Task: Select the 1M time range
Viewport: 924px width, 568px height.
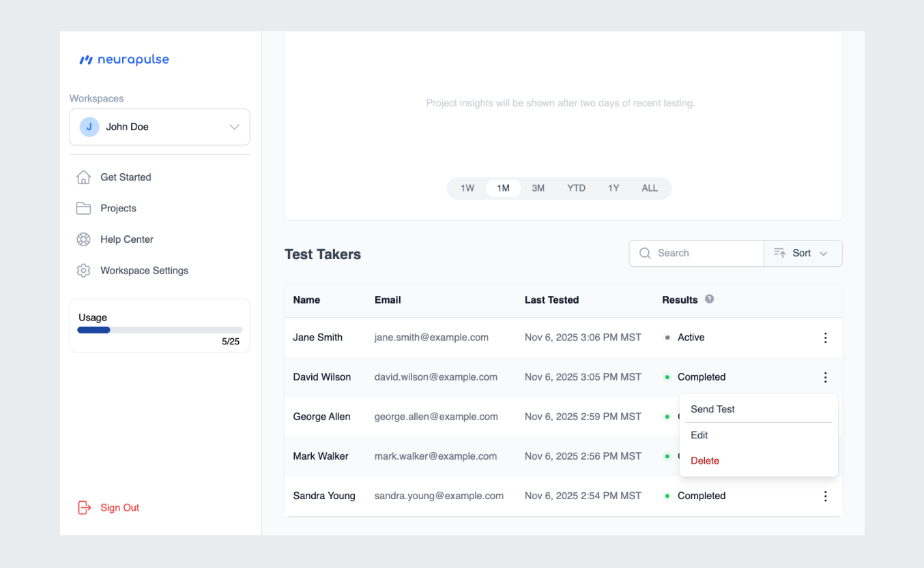Action: pos(503,188)
